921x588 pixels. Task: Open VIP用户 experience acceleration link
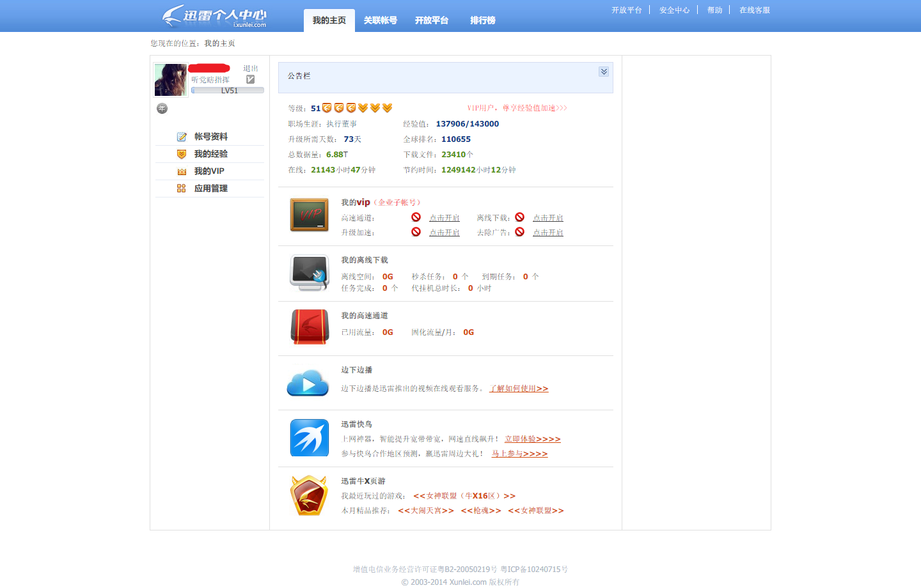tap(517, 108)
